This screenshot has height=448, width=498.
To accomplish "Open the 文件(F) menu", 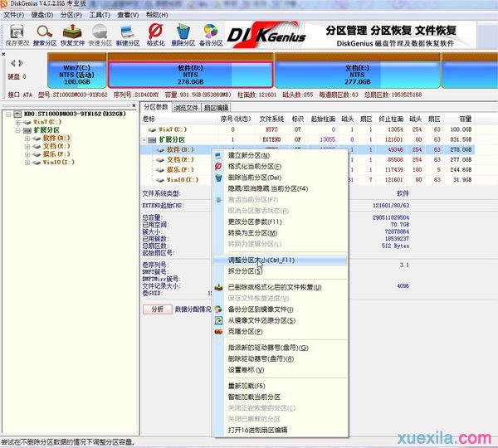I will (14, 15).
